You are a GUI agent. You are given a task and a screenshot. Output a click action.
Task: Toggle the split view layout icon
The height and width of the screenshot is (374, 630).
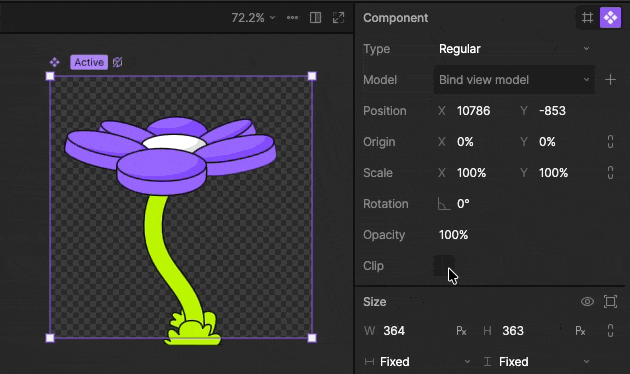[315, 18]
